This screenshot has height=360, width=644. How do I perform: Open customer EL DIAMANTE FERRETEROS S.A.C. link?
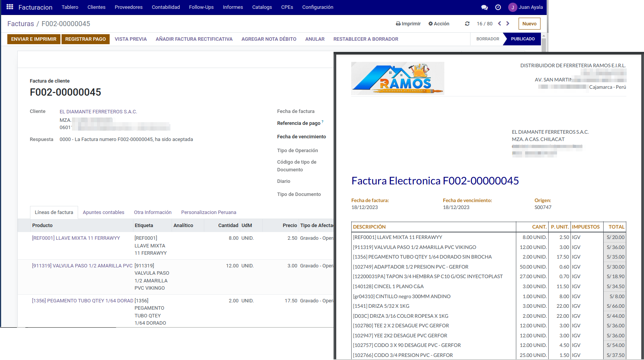[x=98, y=112]
